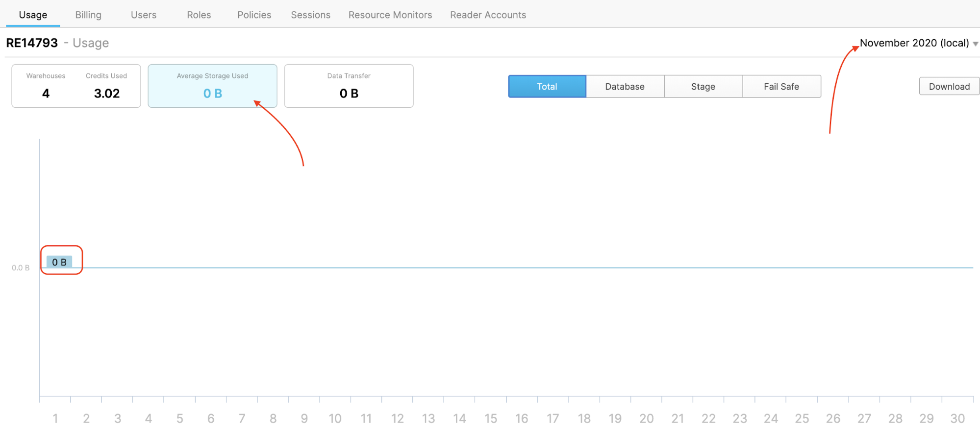Go to the Roles tab
Viewport: 980px width, 430px height.
click(199, 15)
